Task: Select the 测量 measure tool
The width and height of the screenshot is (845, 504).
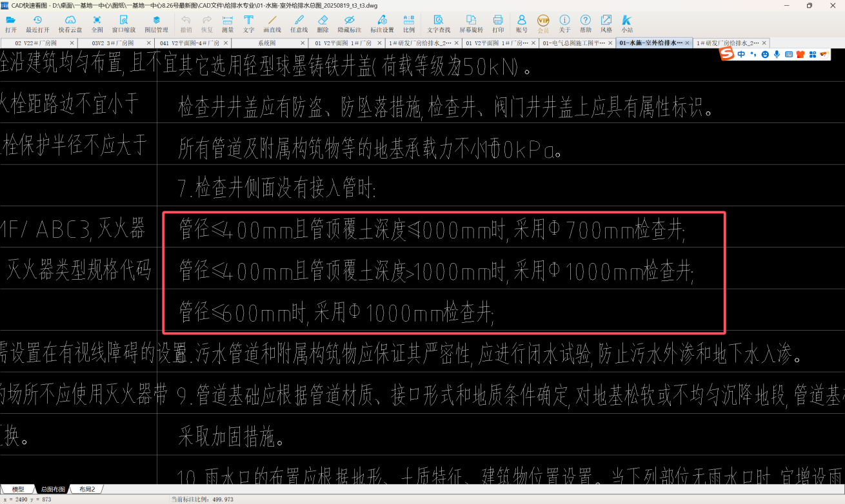Action: tap(228, 24)
